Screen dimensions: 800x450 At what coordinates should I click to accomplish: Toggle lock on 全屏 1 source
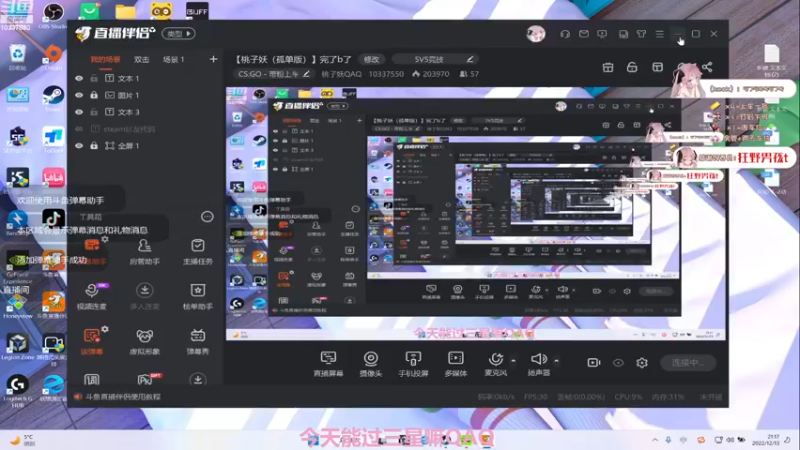94,146
